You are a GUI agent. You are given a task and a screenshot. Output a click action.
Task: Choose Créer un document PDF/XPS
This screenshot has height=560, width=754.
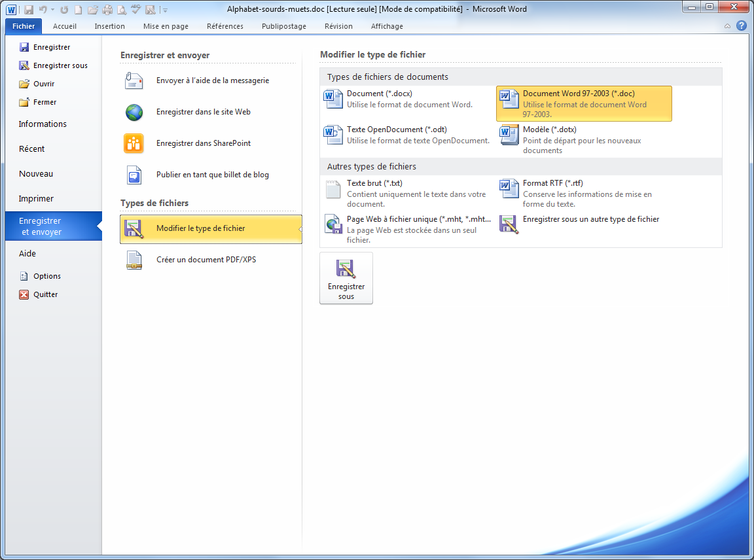pyautogui.click(x=211, y=260)
